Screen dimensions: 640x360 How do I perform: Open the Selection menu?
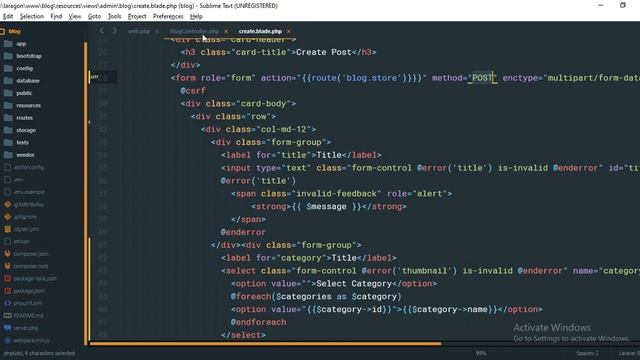(x=31, y=16)
